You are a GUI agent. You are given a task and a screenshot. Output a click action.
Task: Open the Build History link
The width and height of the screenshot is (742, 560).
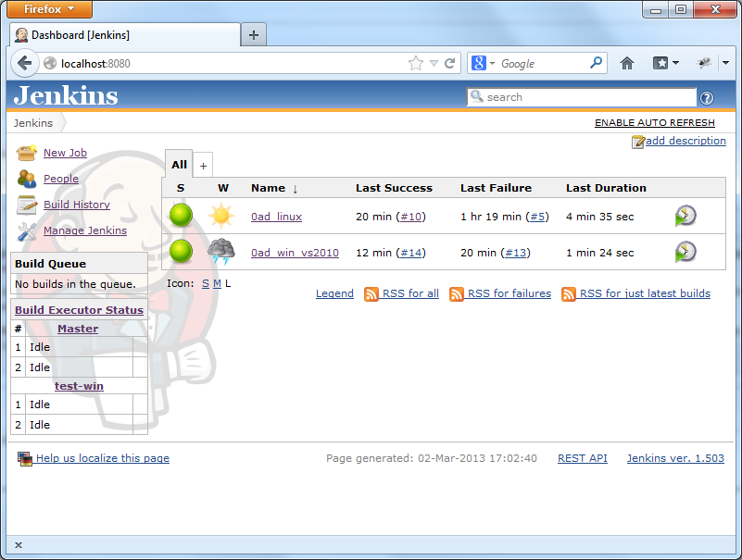[x=77, y=205]
